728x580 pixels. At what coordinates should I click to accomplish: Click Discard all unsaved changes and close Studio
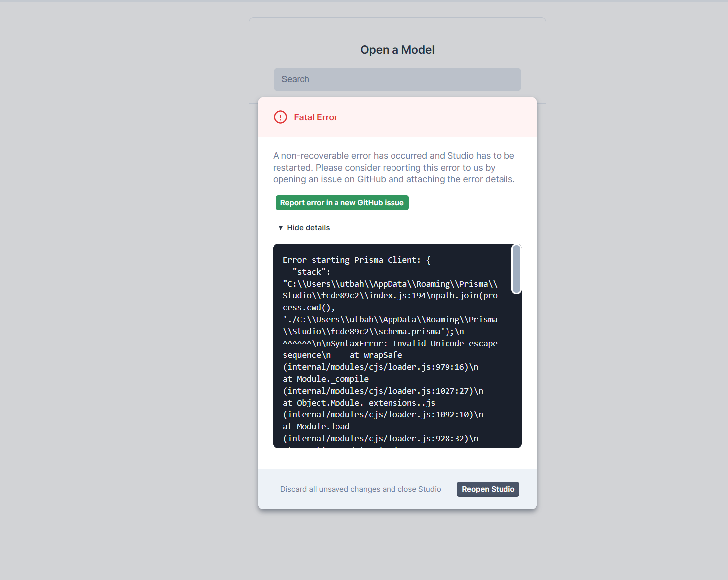pyautogui.click(x=360, y=489)
